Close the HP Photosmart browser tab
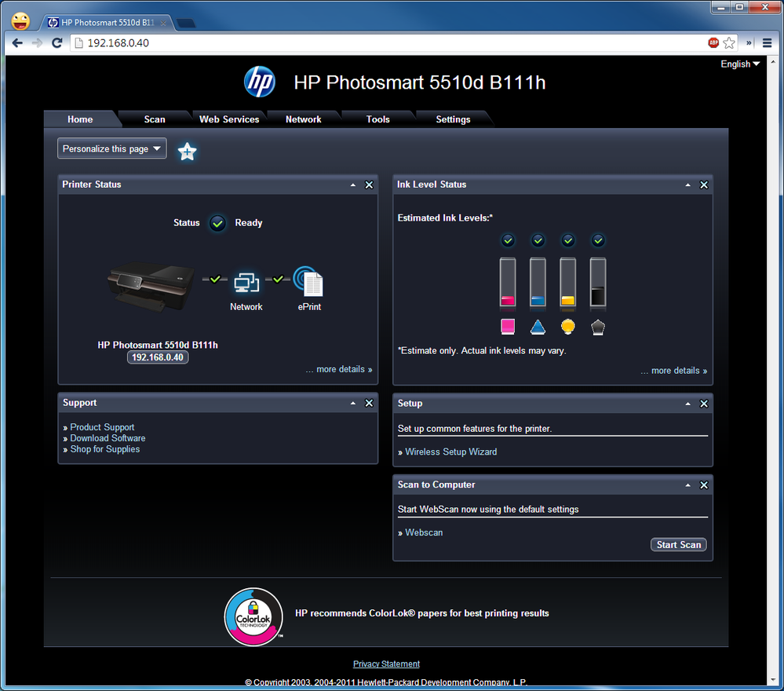This screenshot has height=691, width=784. (163, 23)
